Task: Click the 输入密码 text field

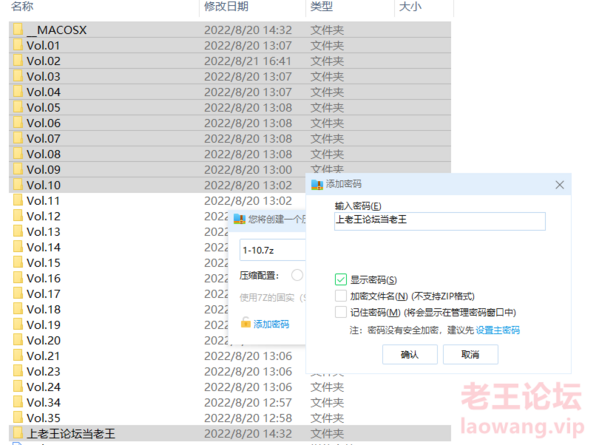Action: 440,221
